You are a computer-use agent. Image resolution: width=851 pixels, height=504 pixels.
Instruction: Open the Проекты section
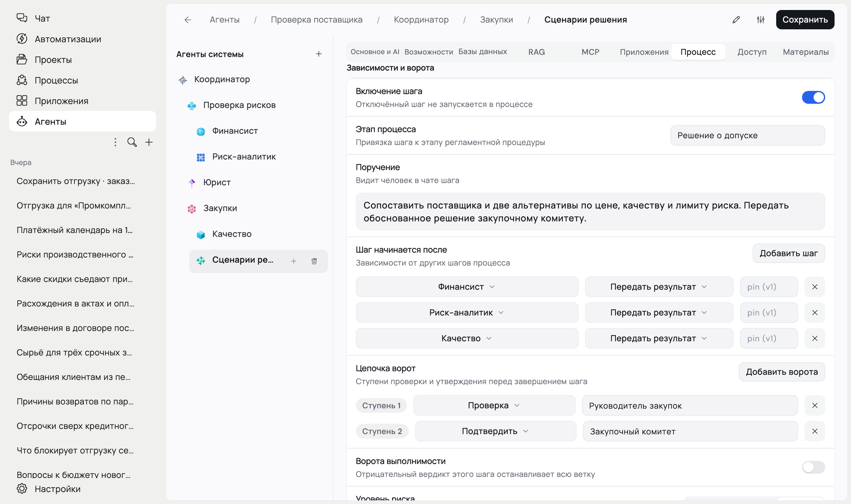pos(82,60)
